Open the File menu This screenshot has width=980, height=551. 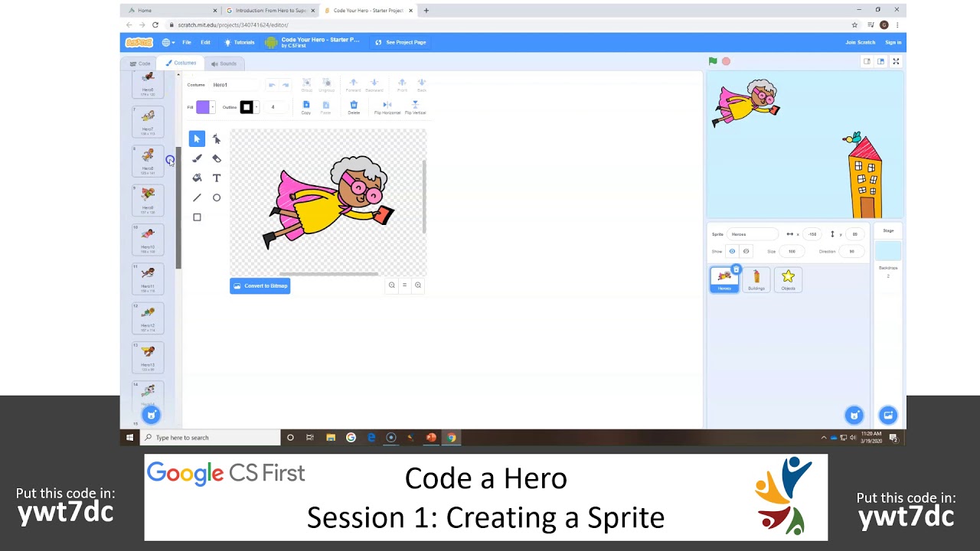coord(187,42)
